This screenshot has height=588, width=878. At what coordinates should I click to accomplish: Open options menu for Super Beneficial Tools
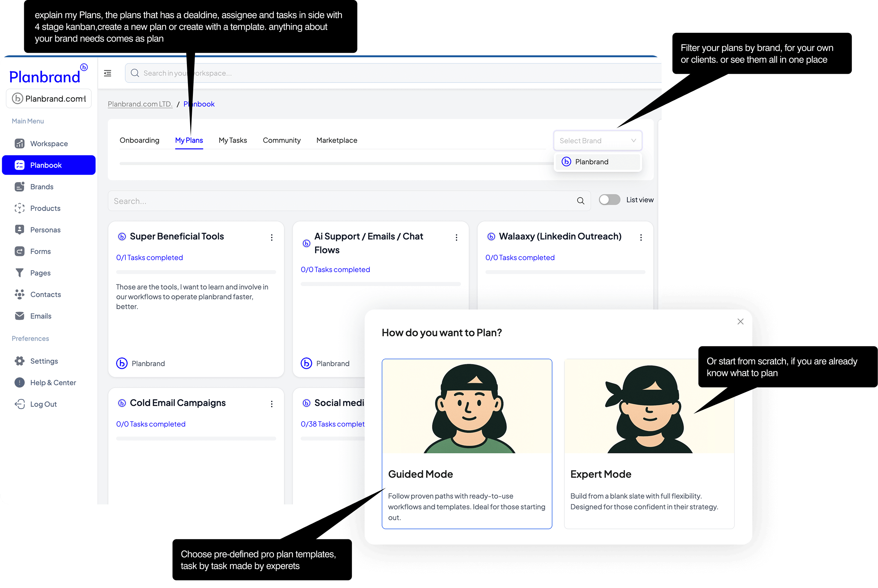tap(272, 238)
